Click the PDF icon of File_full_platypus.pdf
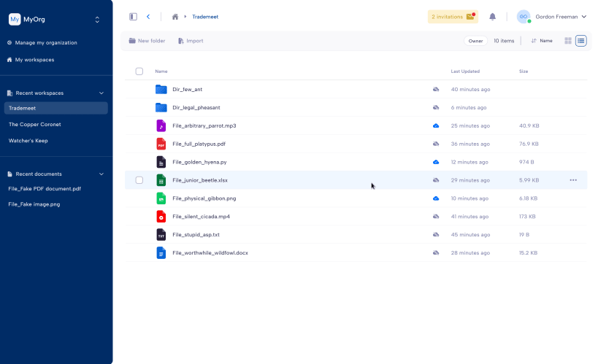Image resolution: width=598 pixels, height=364 pixels. pos(161,144)
